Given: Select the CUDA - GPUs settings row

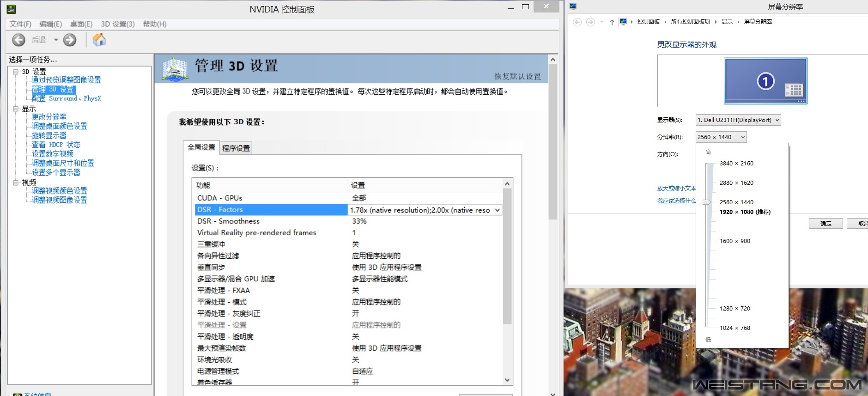Looking at the screenshot, I should (x=348, y=198).
